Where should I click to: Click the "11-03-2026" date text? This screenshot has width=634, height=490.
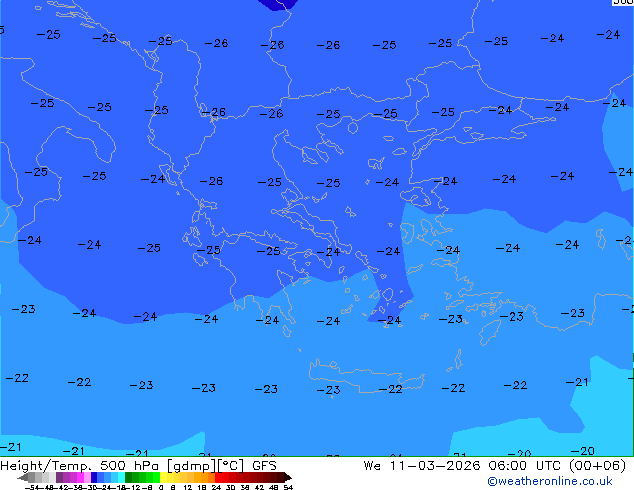[435, 466]
